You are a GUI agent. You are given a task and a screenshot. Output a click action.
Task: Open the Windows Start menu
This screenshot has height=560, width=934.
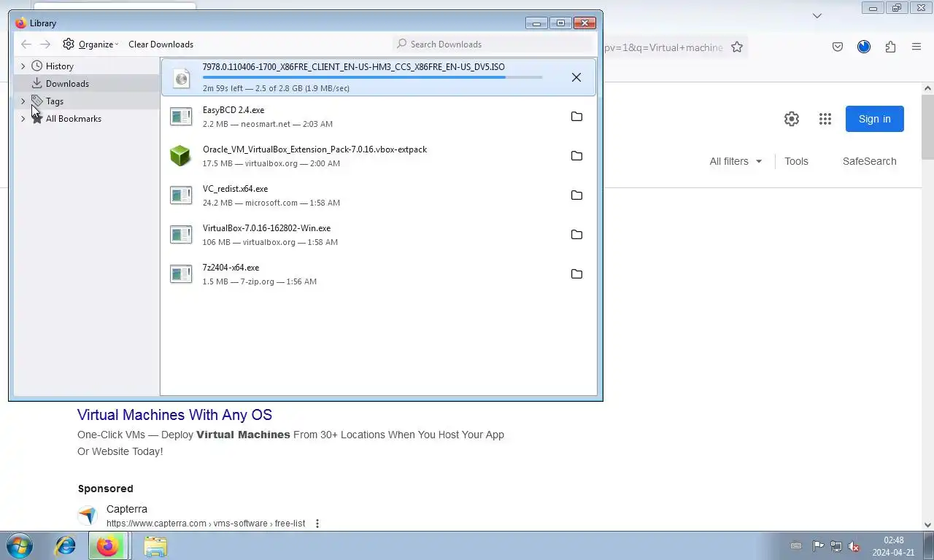tap(19, 545)
